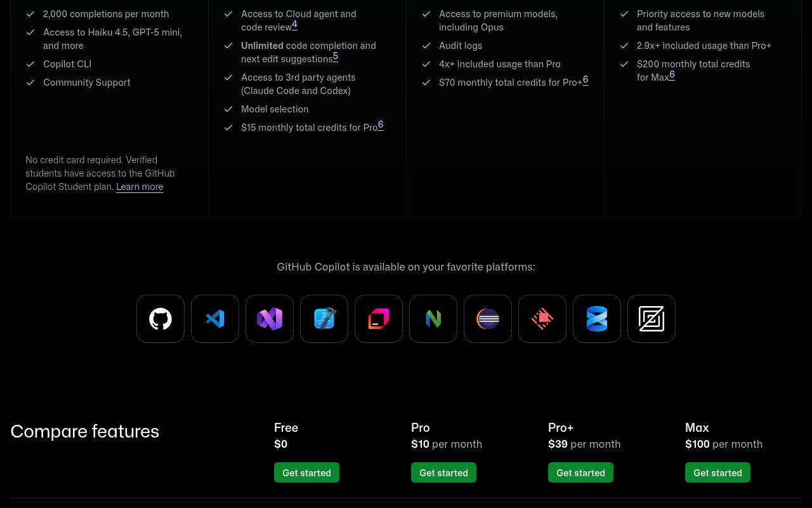Get started with the $39 Pro+ plan

click(x=580, y=472)
